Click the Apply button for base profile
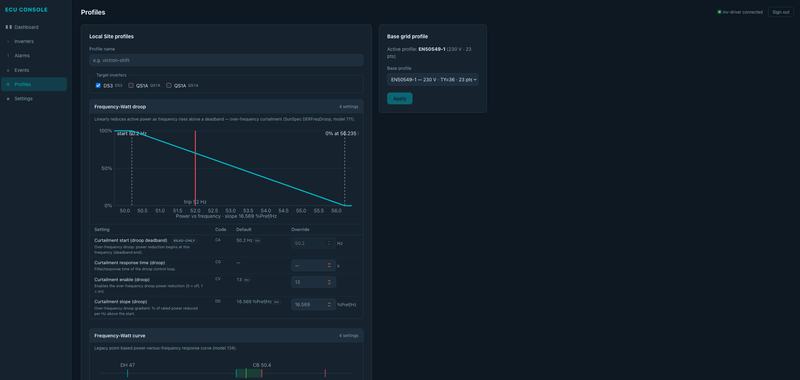 (x=399, y=98)
